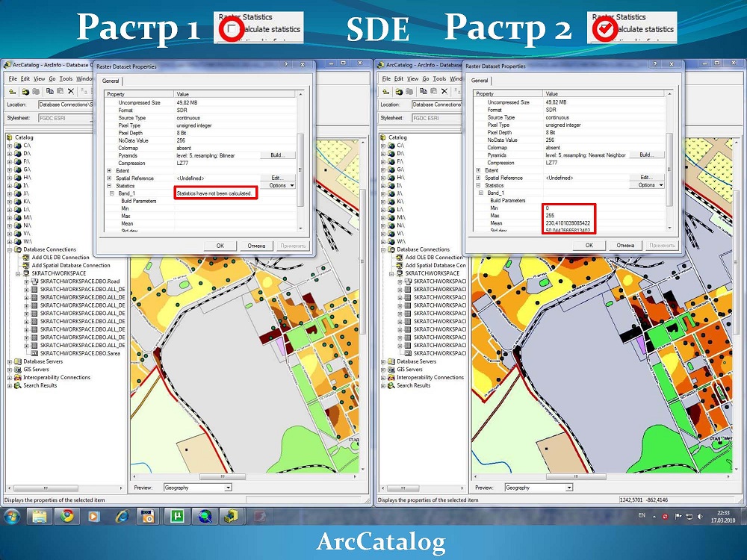Viewport: 747px width, 560px height.
Task: Collapse Band_1 row in Растр 2 properties dialog
Action: pyautogui.click(x=481, y=193)
